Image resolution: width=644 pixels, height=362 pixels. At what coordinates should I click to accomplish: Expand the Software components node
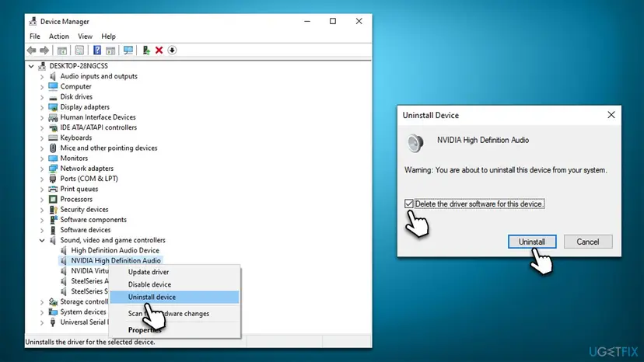click(x=42, y=220)
